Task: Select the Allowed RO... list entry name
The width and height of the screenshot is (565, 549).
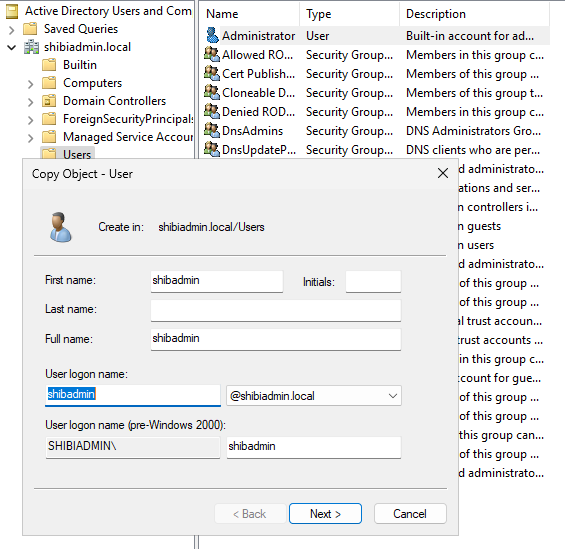Action: (257, 54)
